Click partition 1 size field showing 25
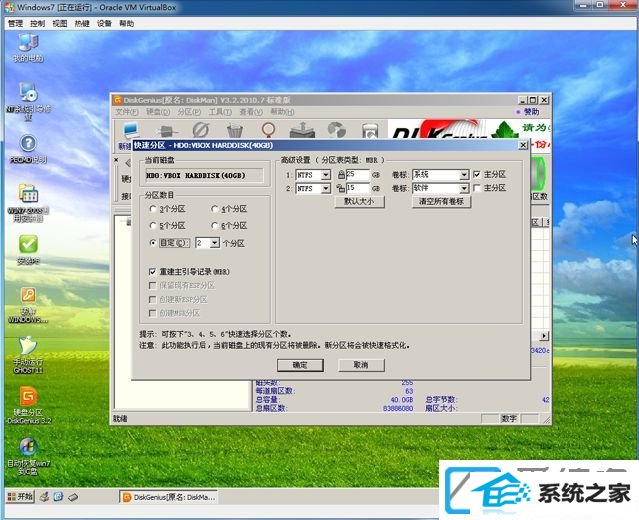Image resolution: width=639 pixels, height=520 pixels. click(357, 175)
